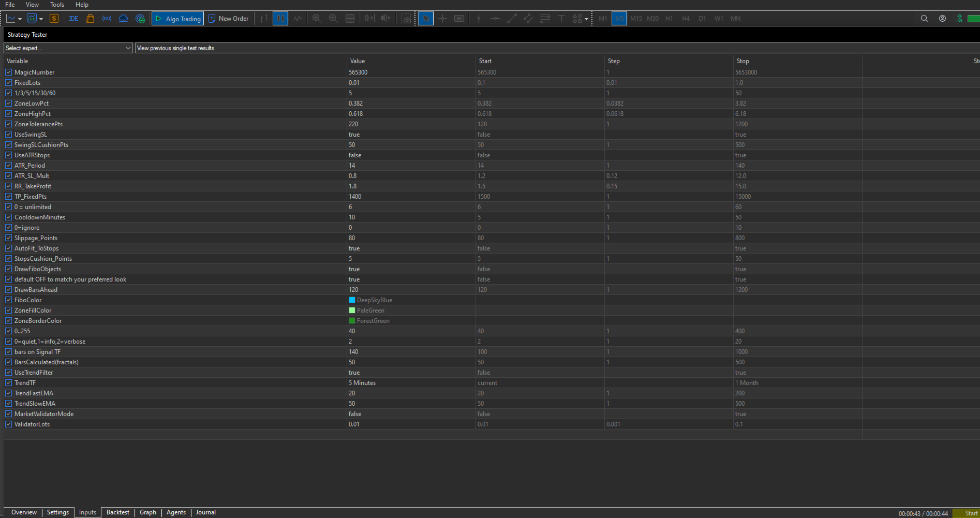Uncheck the ValidatorLots checkbox
This screenshot has width=980, height=518.
[8, 424]
